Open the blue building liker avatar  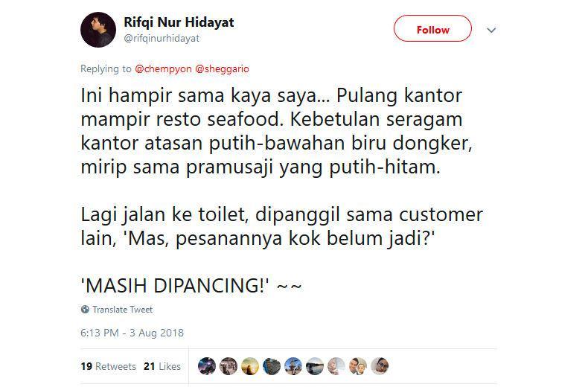tap(272, 366)
